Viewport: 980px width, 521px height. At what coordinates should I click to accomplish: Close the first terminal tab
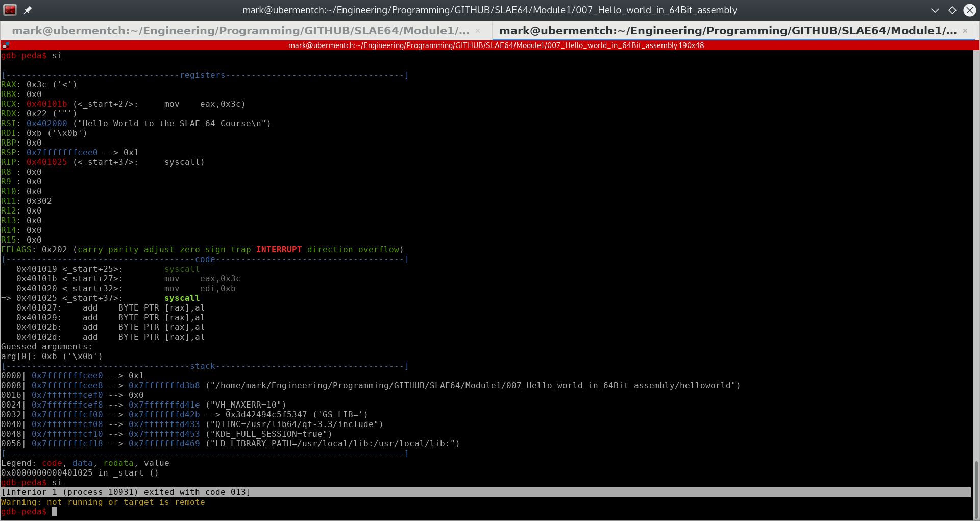(478, 31)
